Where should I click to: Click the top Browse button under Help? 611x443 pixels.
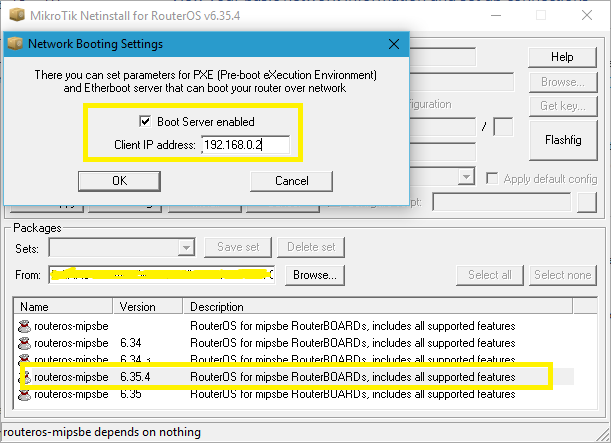click(563, 82)
